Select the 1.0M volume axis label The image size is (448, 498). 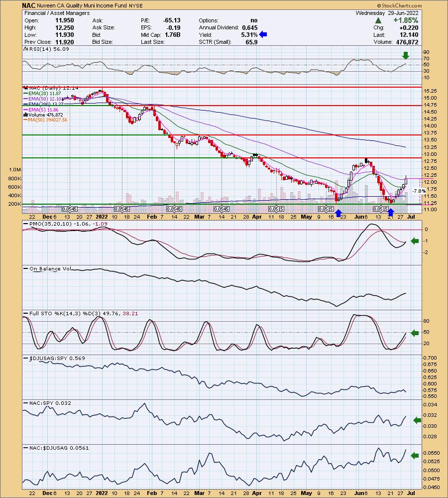pos(15,170)
